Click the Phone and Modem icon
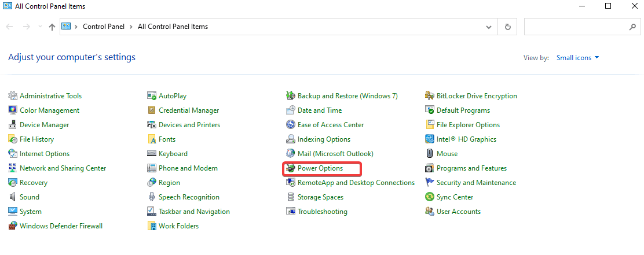Screen dimensions: 644x255 [x=152, y=168]
